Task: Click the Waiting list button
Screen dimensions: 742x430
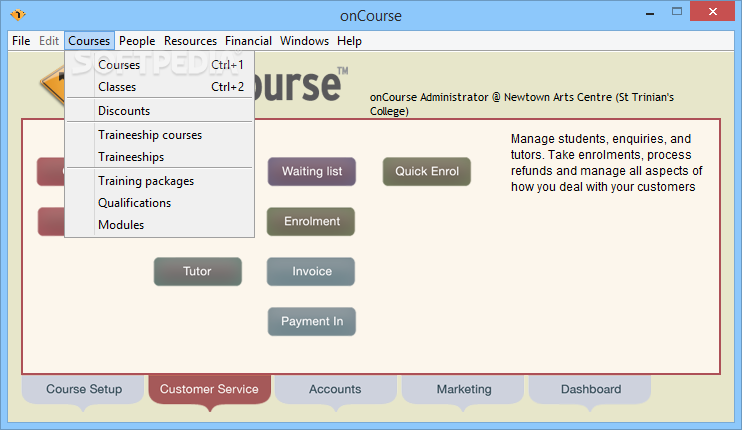Action: point(312,171)
